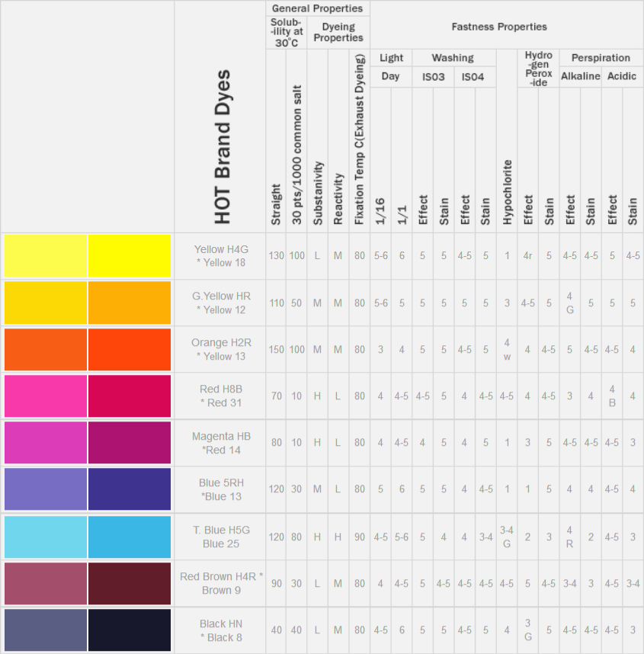This screenshot has width=644, height=654.
Task: Click the 'Red Brown H4R * Brown 9' dye name
Action: click(x=221, y=583)
